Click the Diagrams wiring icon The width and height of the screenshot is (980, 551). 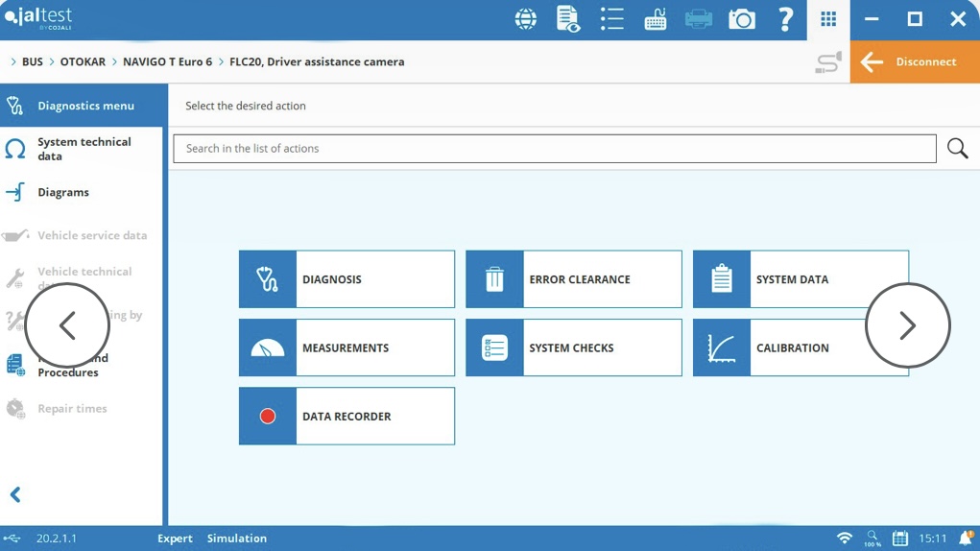coord(15,192)
